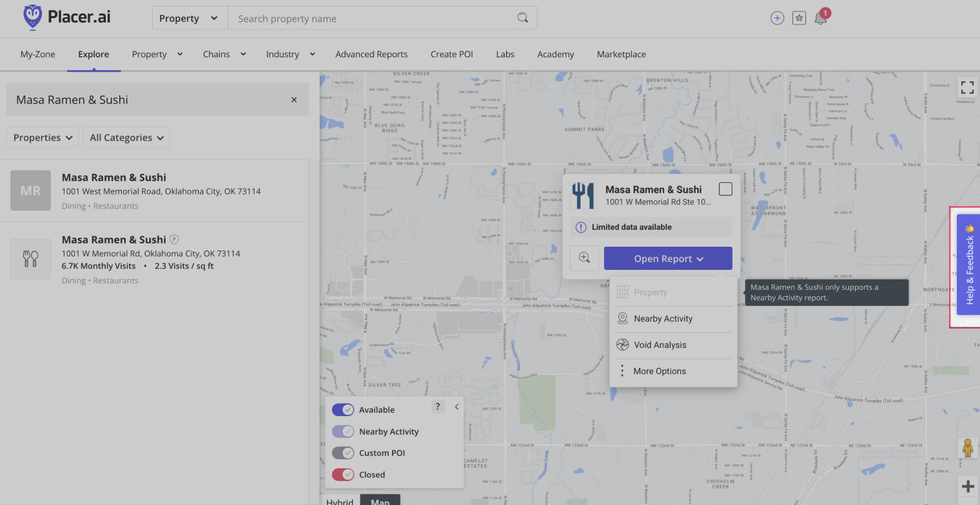
Task: Open the Labs tab
Action: coord(505,54)
